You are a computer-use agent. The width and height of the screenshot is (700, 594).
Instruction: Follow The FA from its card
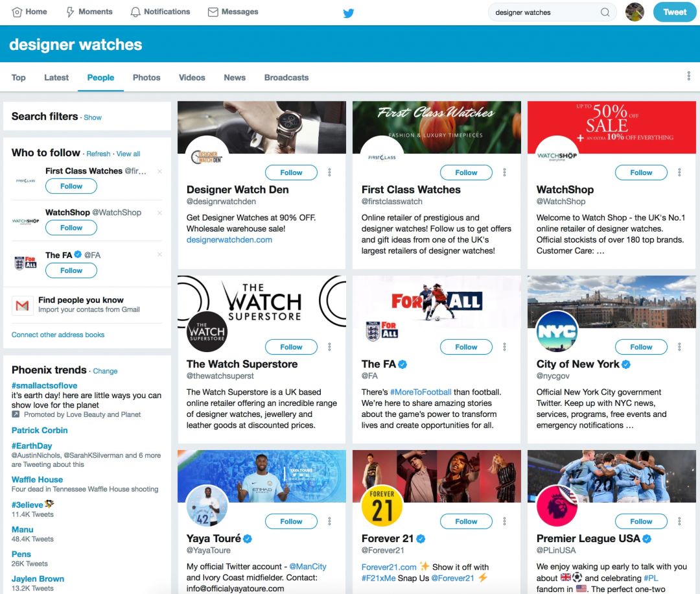pyautogui.click(x=466, y=347)
